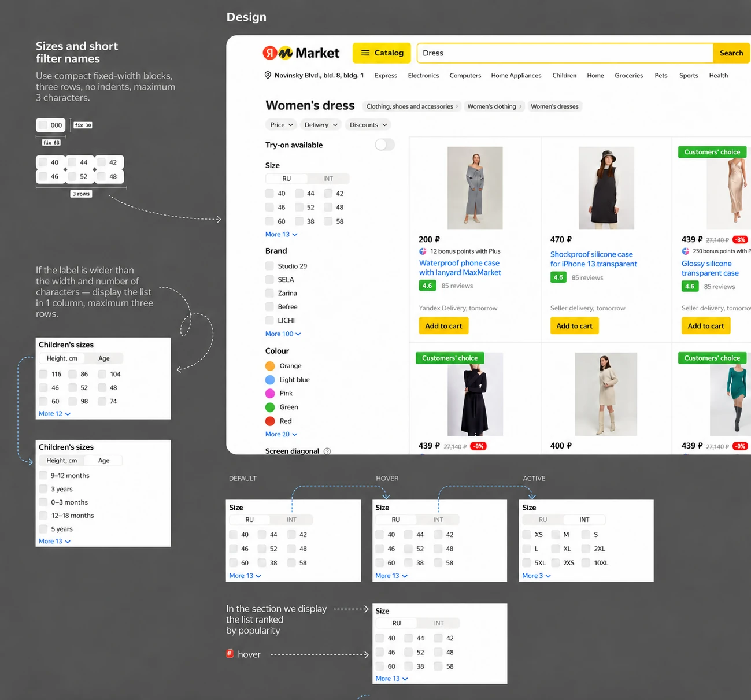751x700 pixels.
Task: Click the yellow Search button
Action: (731, 53)
